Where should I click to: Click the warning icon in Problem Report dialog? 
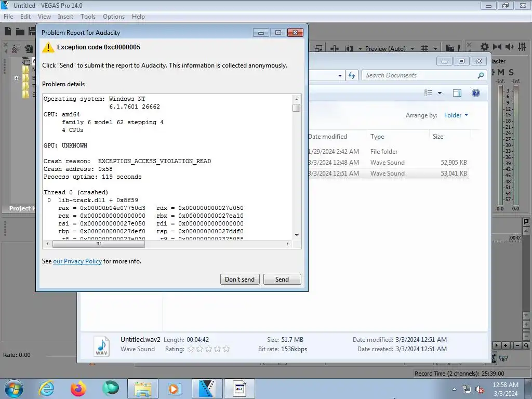point(48,47)
